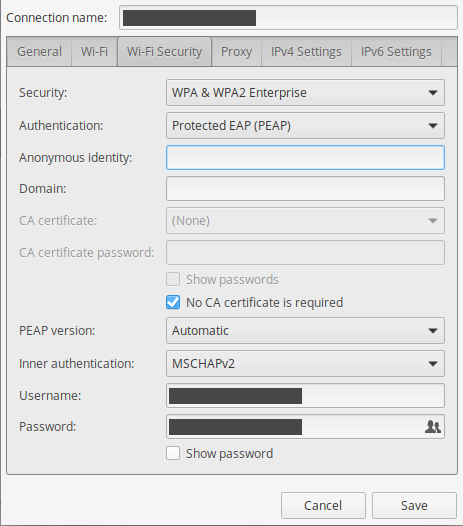Viewport: 463px width, 526px height.
Task: Focus the Anonymous identity field
Action: coord(305,158)
